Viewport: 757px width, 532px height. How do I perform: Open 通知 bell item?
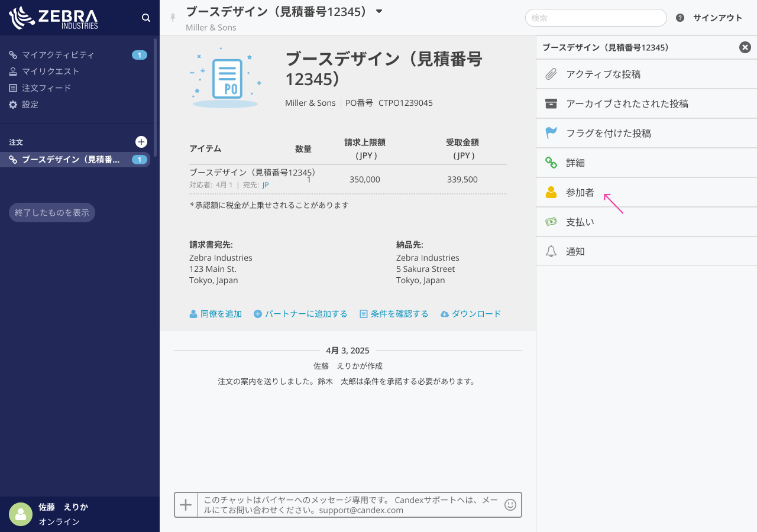tap(575, 252)
